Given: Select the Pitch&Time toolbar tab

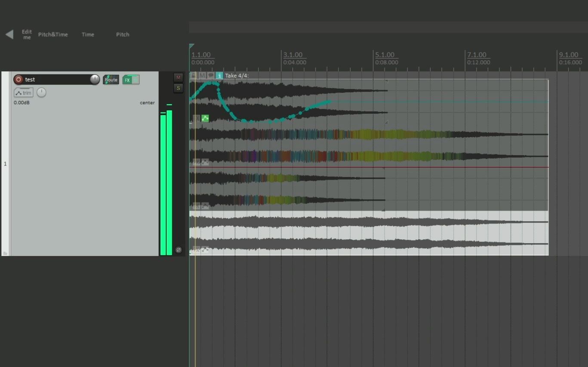Looking at the screenshot, I should 53,34.
